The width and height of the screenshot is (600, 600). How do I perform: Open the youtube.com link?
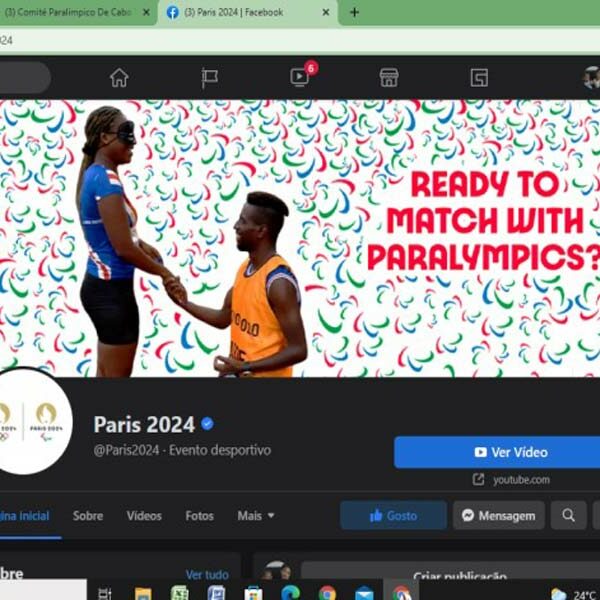[521, 479]
